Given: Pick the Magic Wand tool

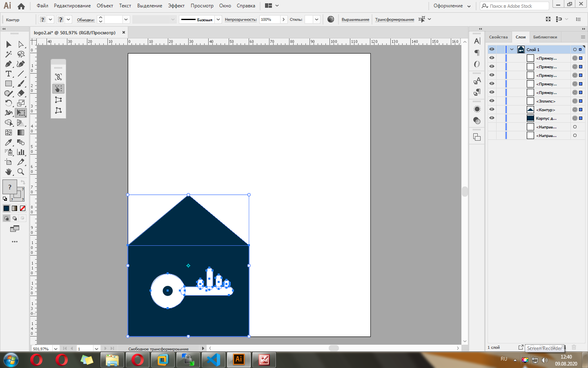Looking at the screenshot, I should [x=8, y=54].
